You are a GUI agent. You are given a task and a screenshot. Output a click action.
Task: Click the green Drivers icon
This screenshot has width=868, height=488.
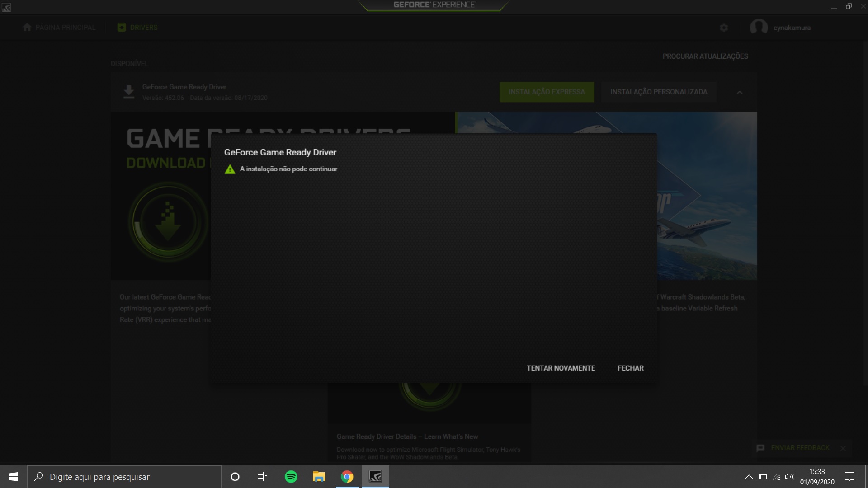[x=122, y=28]
